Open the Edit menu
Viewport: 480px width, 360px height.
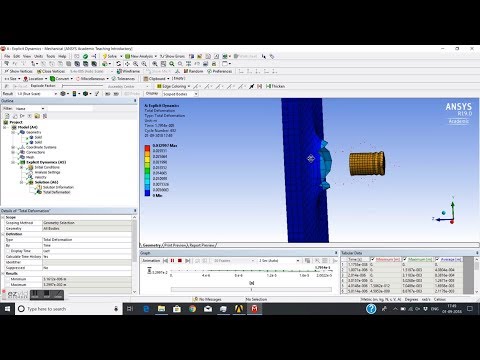[16, 56]
